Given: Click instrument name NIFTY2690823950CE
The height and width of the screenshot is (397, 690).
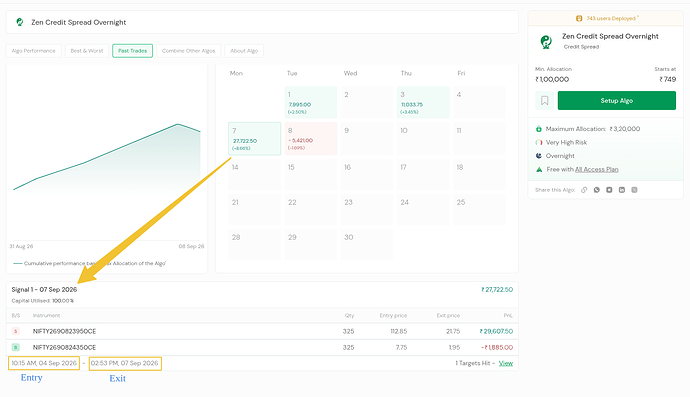Looking at the screenshot, I should click(x=64, y=331).
